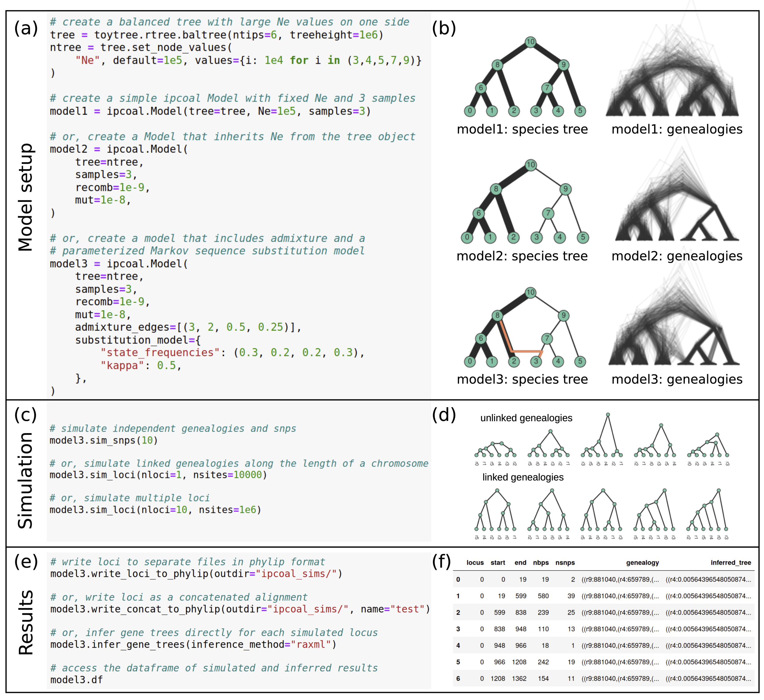The width and height of the screenshot is (764, 700).
Task: Select node 7 in model3 species tree
Action: (x=547, y=338)
